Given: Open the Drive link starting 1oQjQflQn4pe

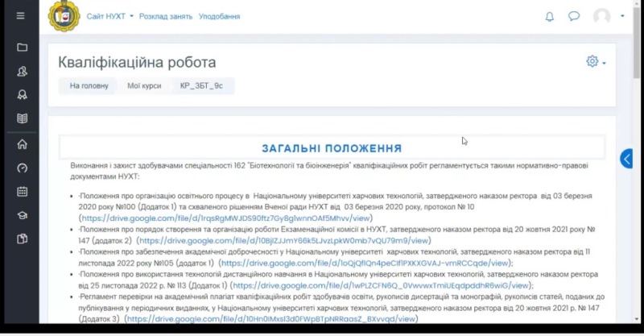Looking at the screenshot, I should (365, 263).
